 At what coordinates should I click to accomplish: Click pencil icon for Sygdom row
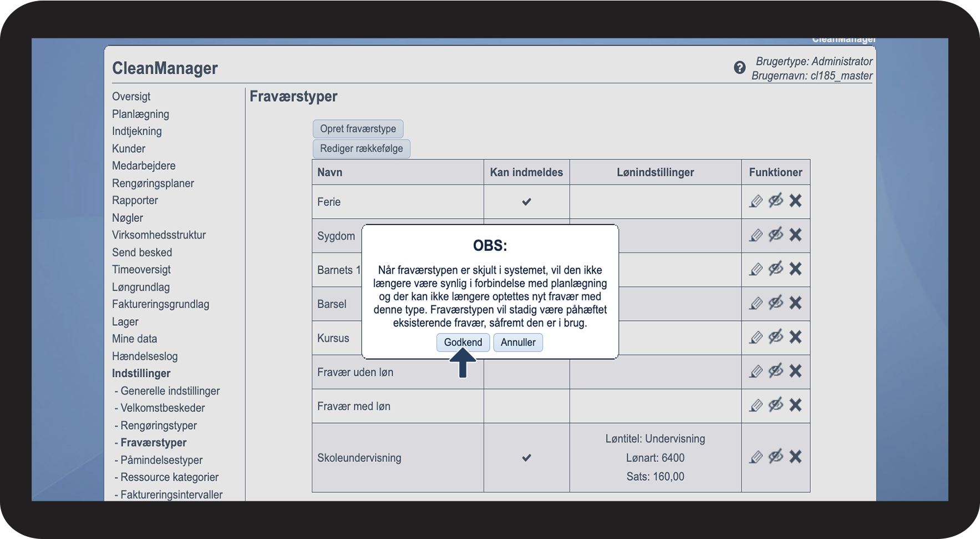point(756,235)
